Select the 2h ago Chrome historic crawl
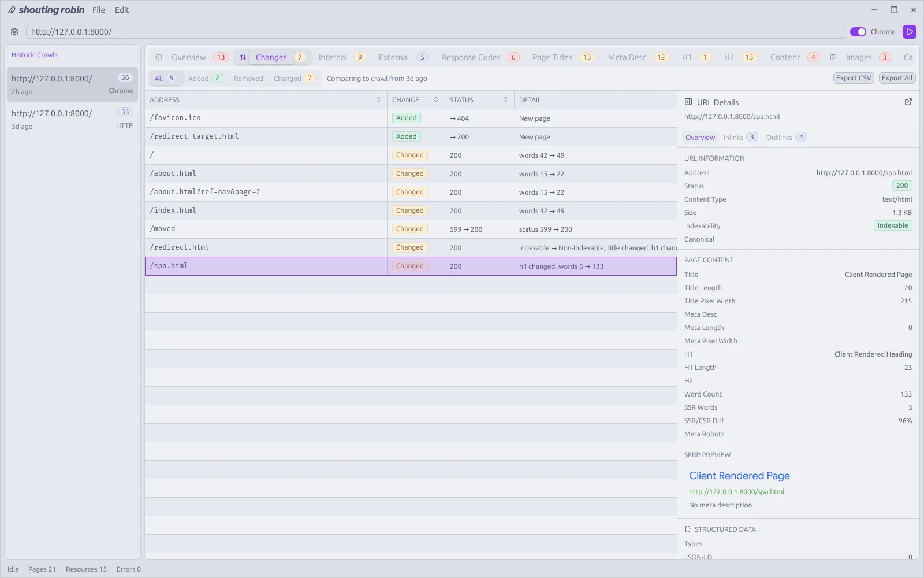The image size is (924, 578). tap(72, 84)
